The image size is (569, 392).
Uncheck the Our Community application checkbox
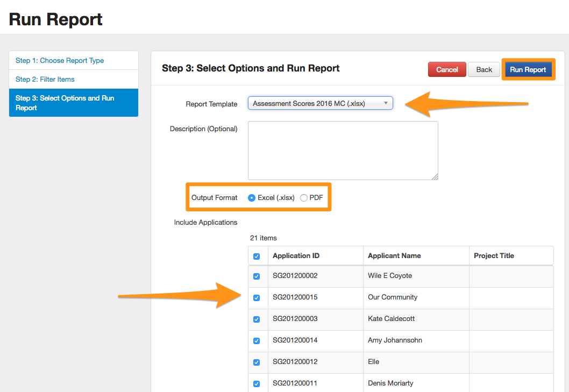click(257, 298)
